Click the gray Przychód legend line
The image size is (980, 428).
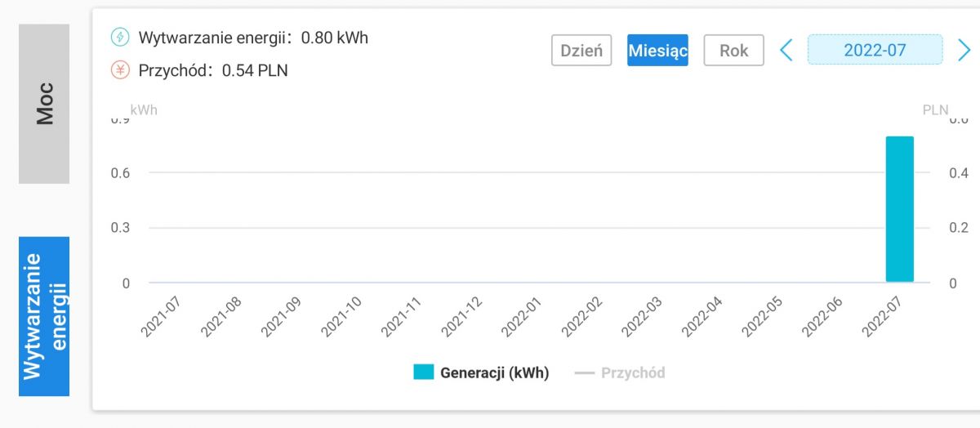pos(585,372)
